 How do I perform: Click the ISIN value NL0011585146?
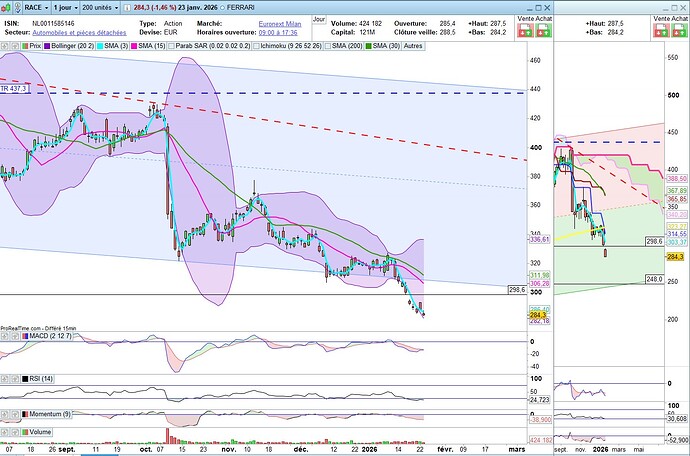pyautogui.click(x=53, y=24)
